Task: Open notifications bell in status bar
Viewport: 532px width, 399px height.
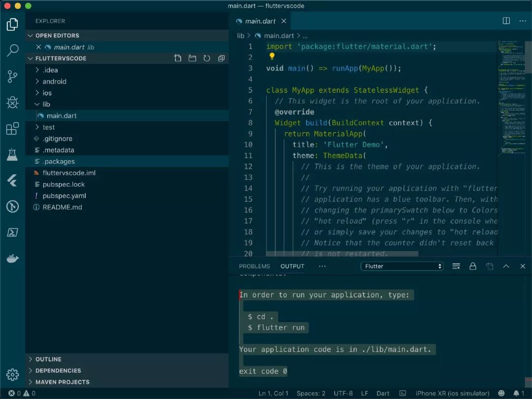Action: tap(518, 393)
